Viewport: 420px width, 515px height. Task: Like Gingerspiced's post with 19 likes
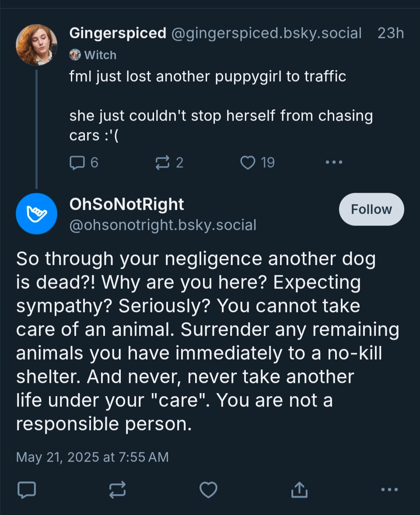click(x=257, y=163)
